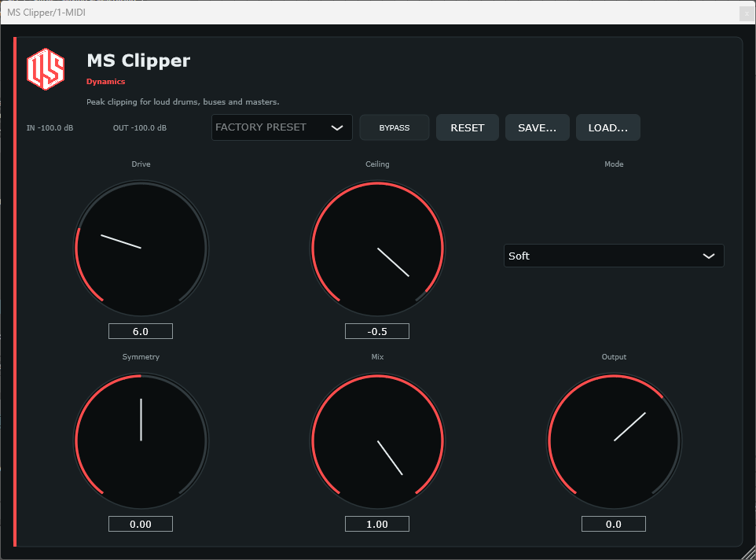Click the Mode label
Image resolution: width=756 pixels, height=560 pixels.
[x=614, y=164]
